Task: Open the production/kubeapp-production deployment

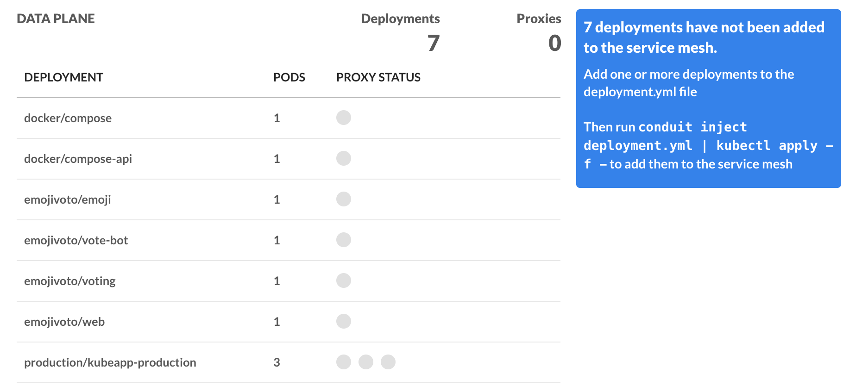Action: coord(110,362)
